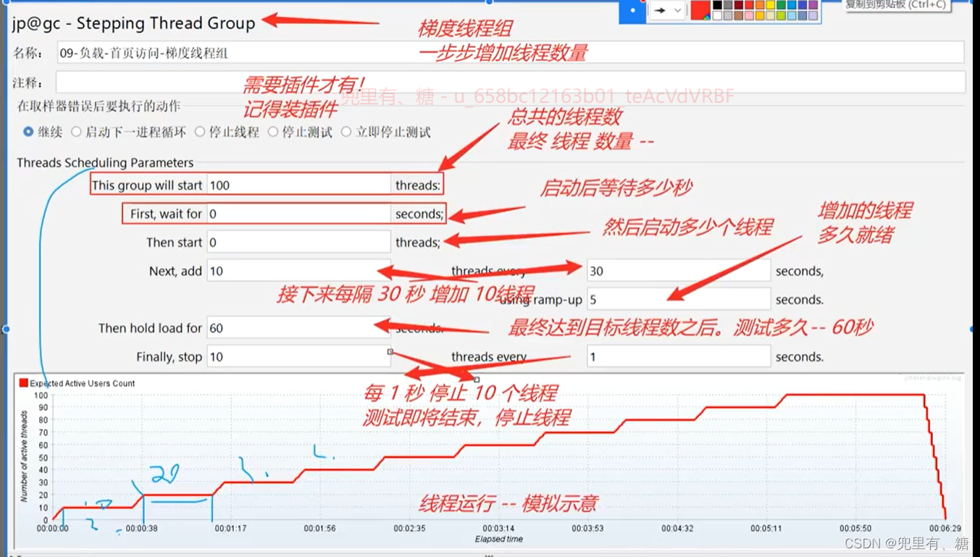Pick the yellow color swatch

(x=771, y=5)
